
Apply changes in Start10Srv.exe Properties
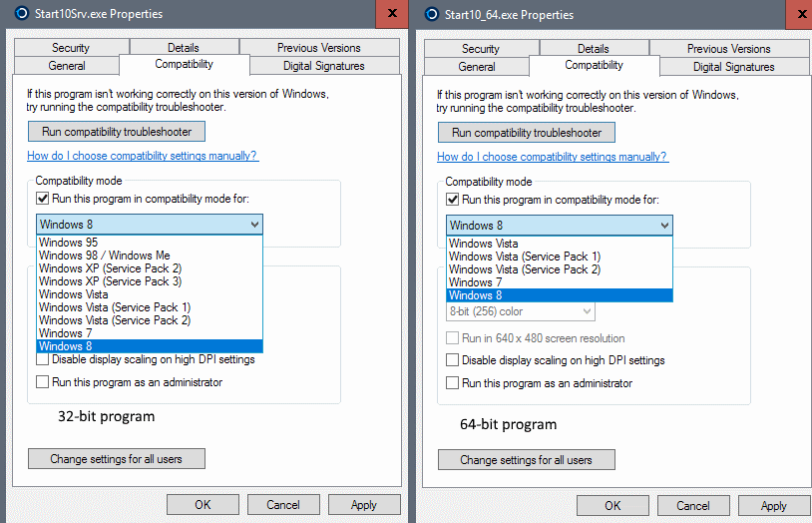pyautogui.click(x=364, y=505)
